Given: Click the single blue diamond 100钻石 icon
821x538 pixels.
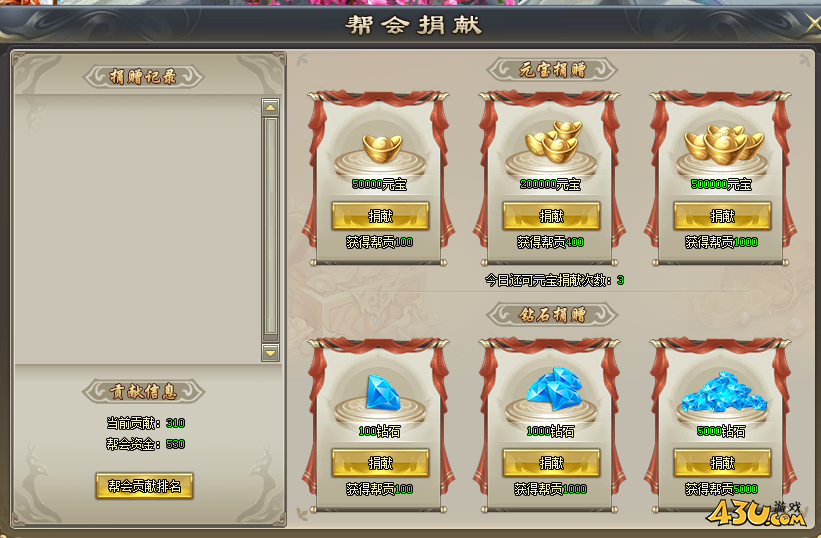Looking at the screenshot, I should pyautogui.click(x=383, y=392).
